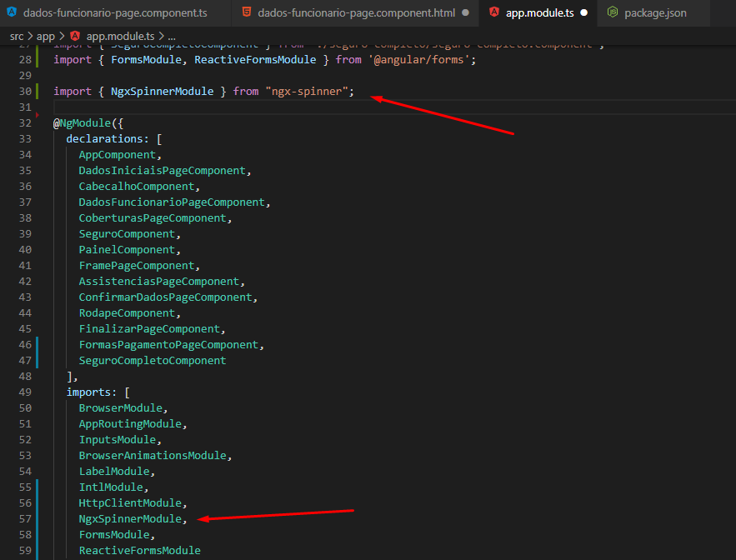Image resolution: width=736 pixels, height=560 pixels.
Task: Click the imports property on line 49
Action: (88, 392)
